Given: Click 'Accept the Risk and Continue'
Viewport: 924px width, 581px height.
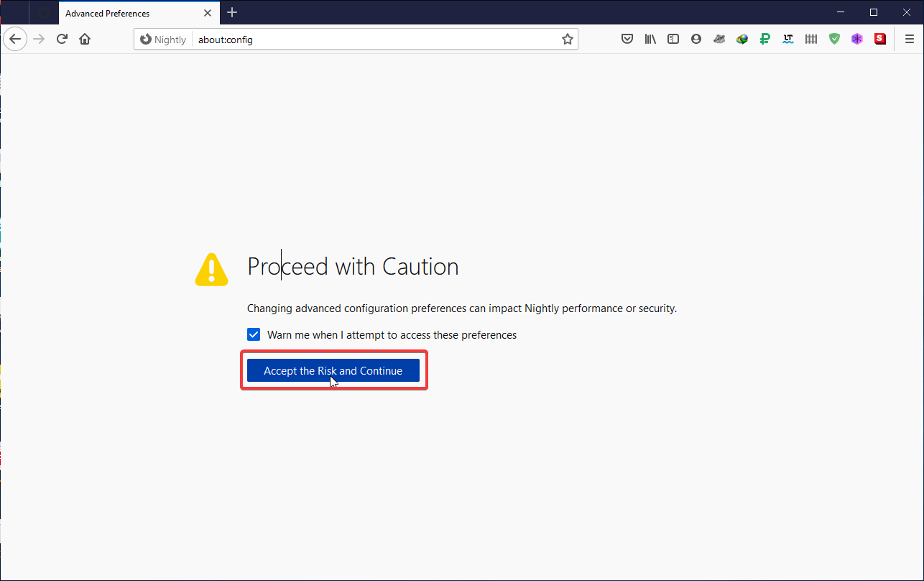Looking at the screenshot, I should 333,370.
